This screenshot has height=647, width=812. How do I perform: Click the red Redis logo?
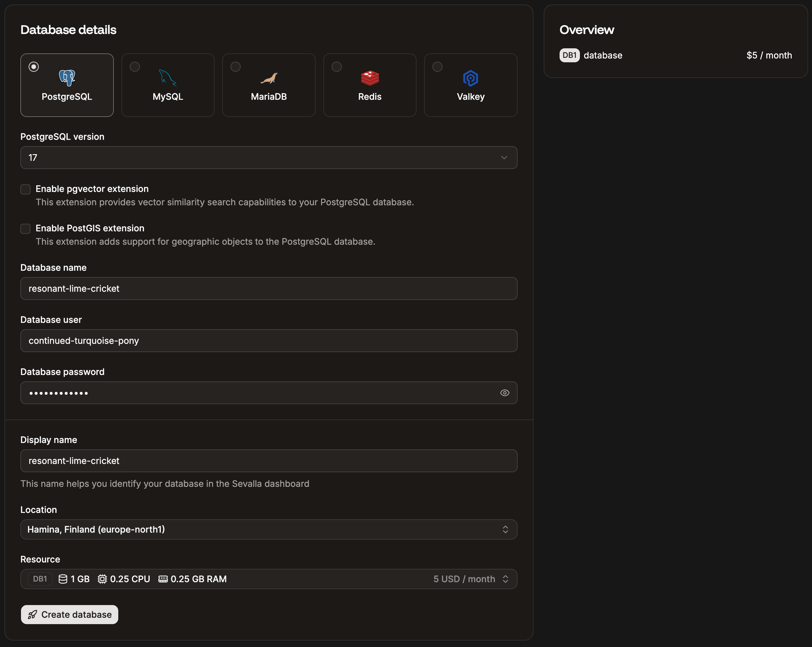click(x=370, y=78)
